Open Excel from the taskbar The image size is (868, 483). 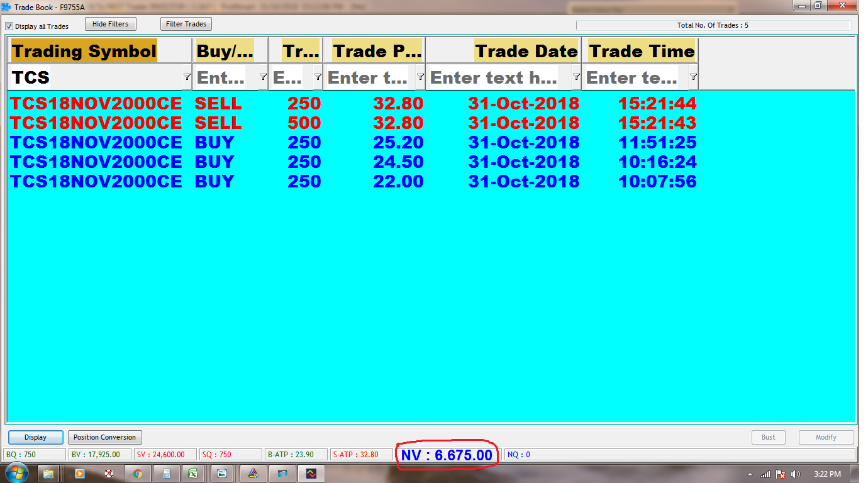click(x=195, y=474)
